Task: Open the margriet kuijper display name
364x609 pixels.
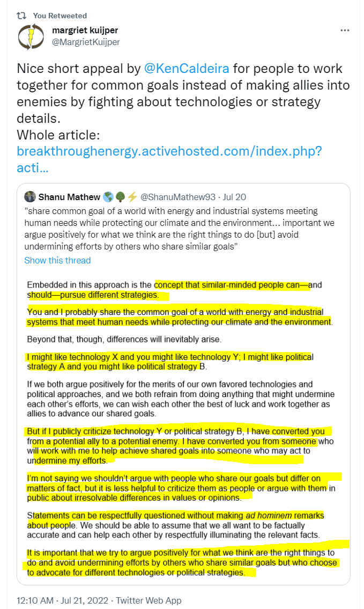Action: [x=85, y=30]
